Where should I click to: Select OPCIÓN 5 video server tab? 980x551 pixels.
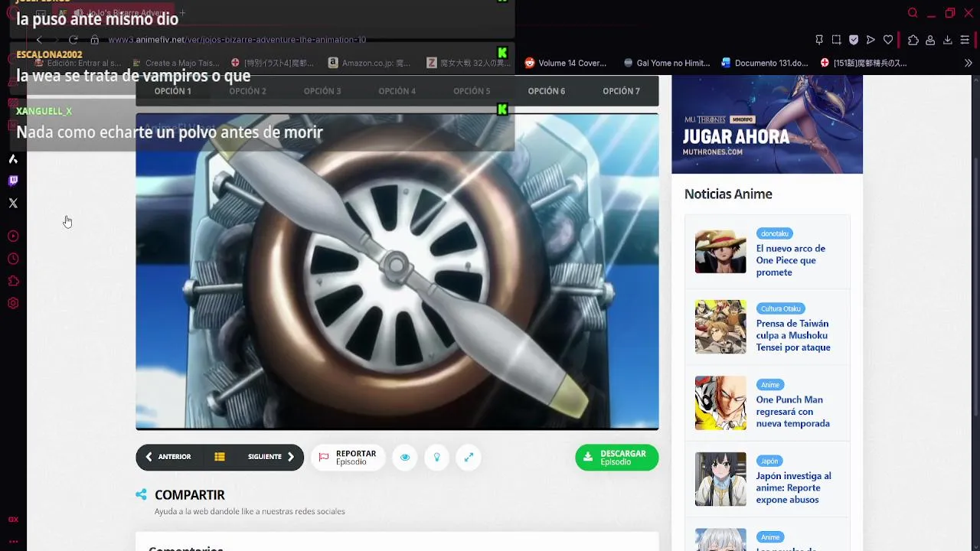pyautogui.click(x=472, y=91)
